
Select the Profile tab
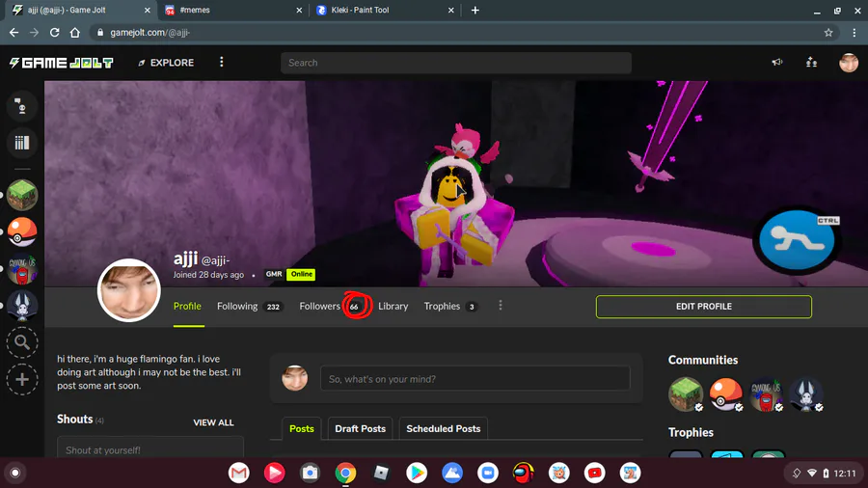pyautogui.click(x=187, y=306)
